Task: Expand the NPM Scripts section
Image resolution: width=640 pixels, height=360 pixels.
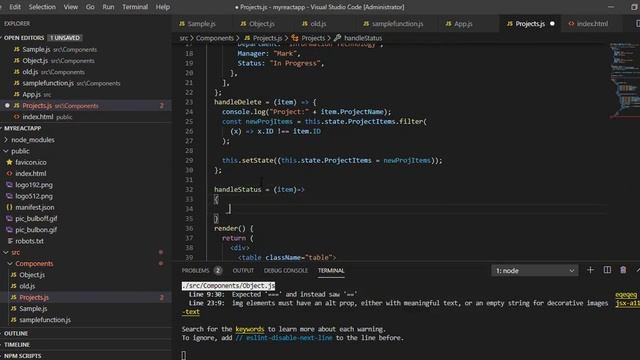Action: click(86, 356)
